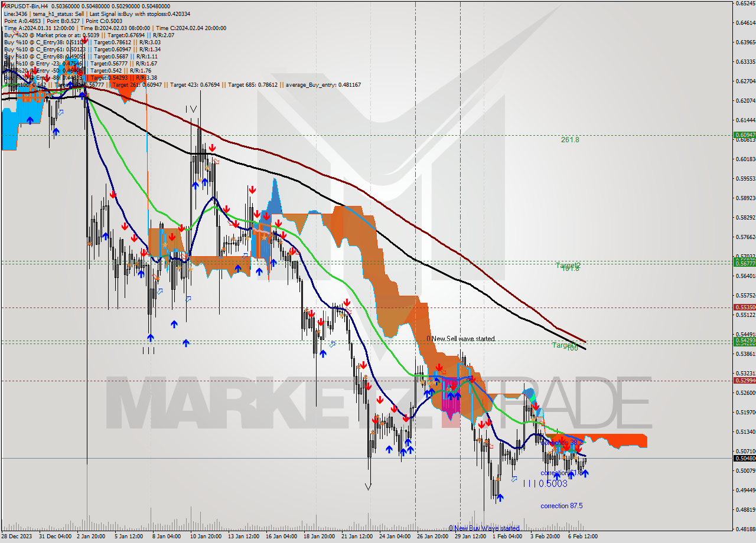The height and width of the screenshot is (543, 756).
Task: Click the 0.48819 price axis value
Action: click(745, 509)
